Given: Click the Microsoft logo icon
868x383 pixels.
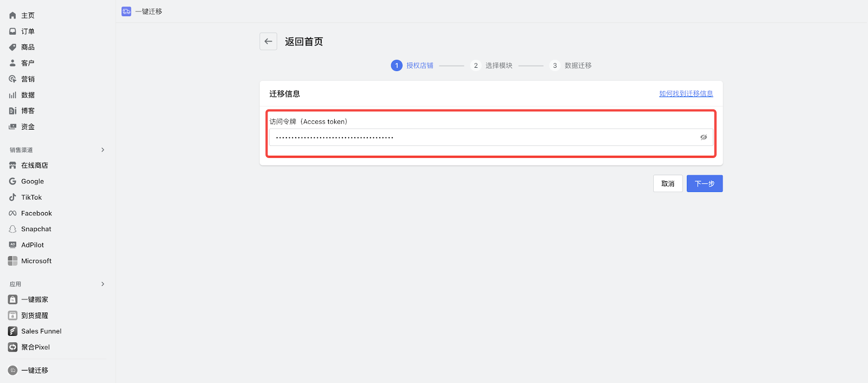Looking at the screenshot, I should 12,261.
